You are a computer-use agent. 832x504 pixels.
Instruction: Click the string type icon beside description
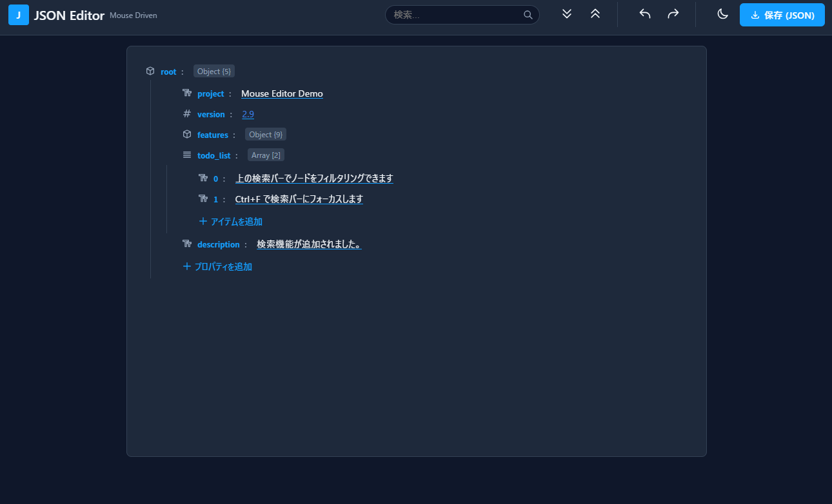tap(186, 244)
